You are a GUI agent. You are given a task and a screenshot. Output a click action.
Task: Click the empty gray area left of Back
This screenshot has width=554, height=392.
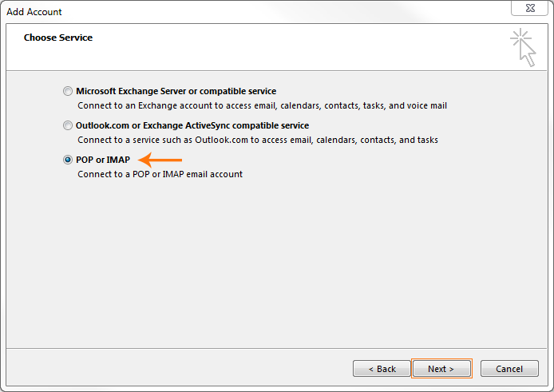pos(176,369)
